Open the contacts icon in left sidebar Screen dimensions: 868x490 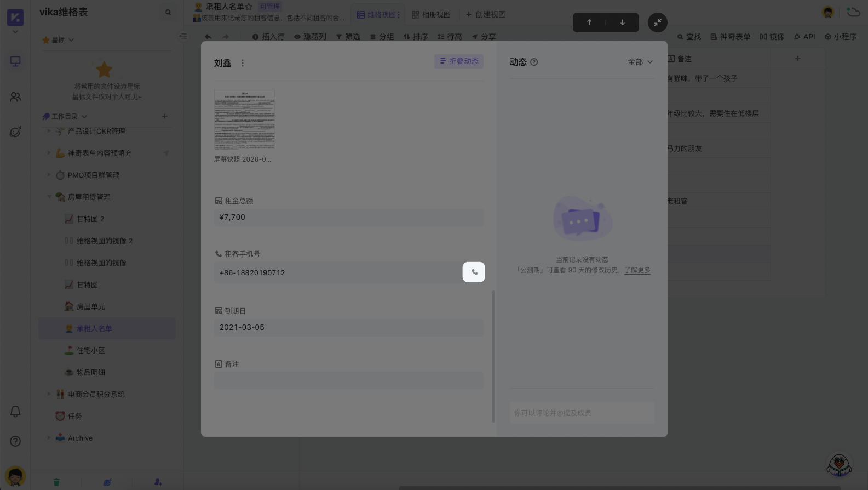pyautogui.click(x=15, y=97)
